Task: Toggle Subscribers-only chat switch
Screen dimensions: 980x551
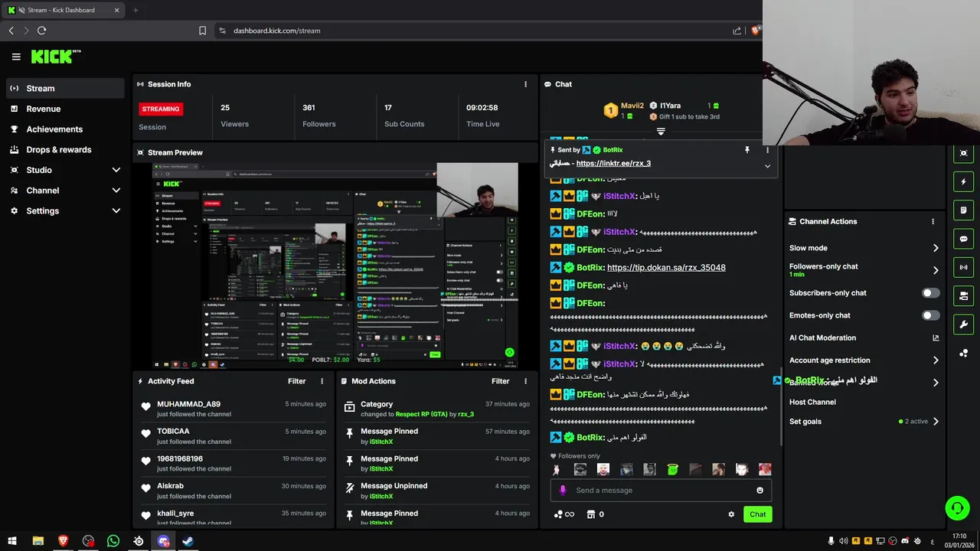Action: click(930, 293)
